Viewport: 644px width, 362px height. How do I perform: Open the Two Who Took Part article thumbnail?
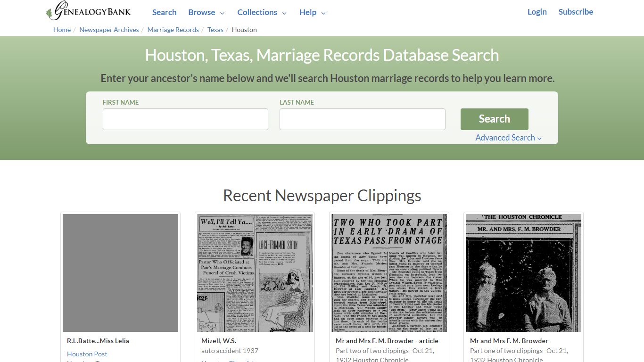[x=389, y=273]
